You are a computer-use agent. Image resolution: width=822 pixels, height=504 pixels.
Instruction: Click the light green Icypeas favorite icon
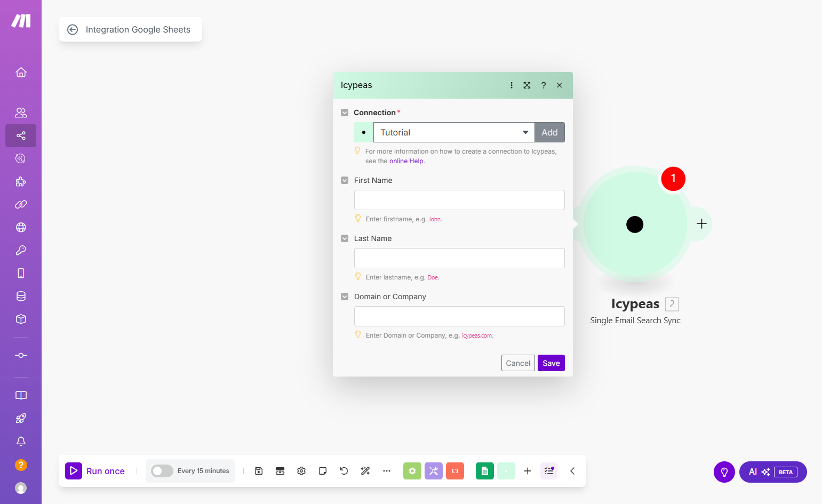coord(506,471)
